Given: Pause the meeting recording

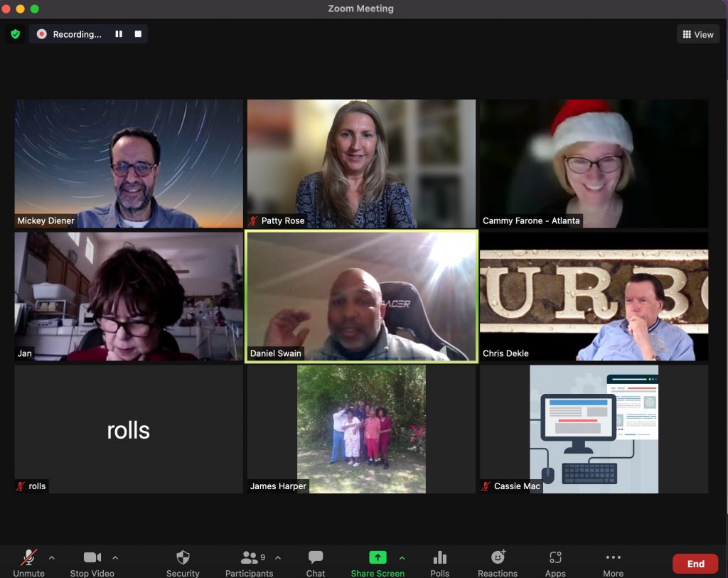Looking at the screenshot, I should (119, 33).
